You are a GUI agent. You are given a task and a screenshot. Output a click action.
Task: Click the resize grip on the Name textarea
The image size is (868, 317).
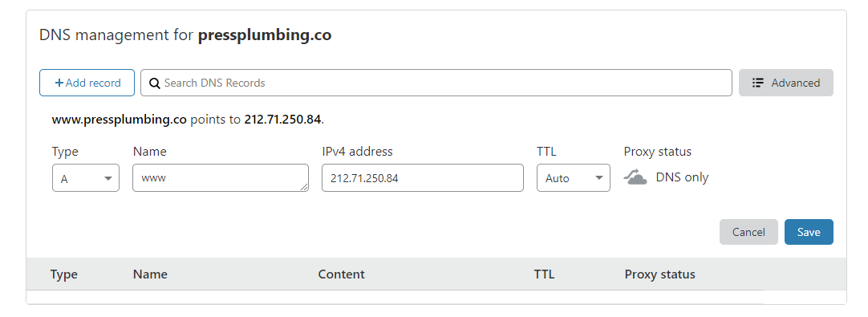click(304, 187)
